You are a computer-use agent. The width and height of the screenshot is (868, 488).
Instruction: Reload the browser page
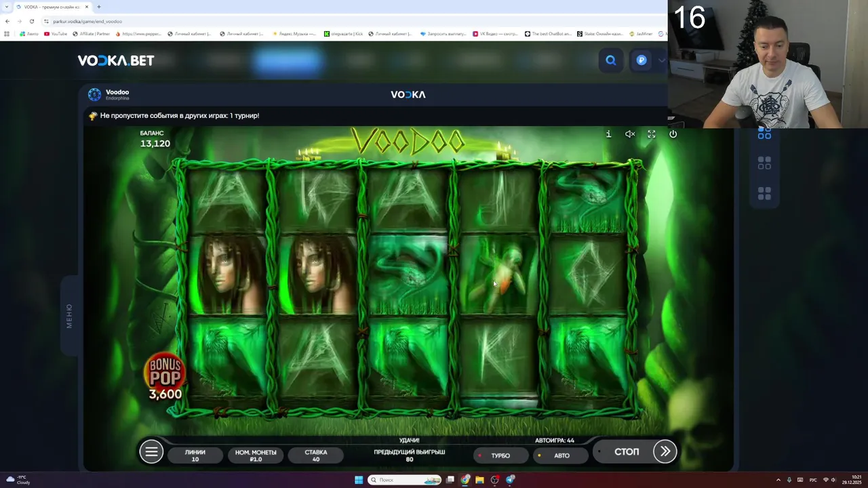click(x=31, y=21)
